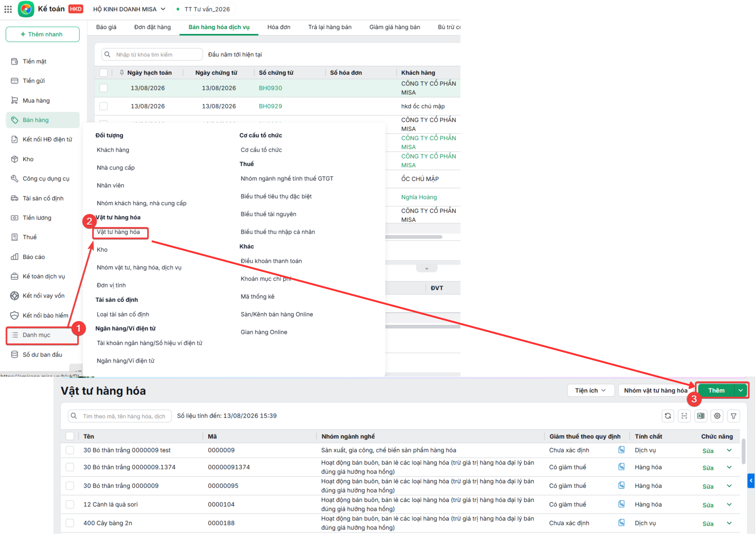Select Vật tư hàng hóa in the Danh mục menu
Screen dimensions: 756x534
(x=118, y=232)
